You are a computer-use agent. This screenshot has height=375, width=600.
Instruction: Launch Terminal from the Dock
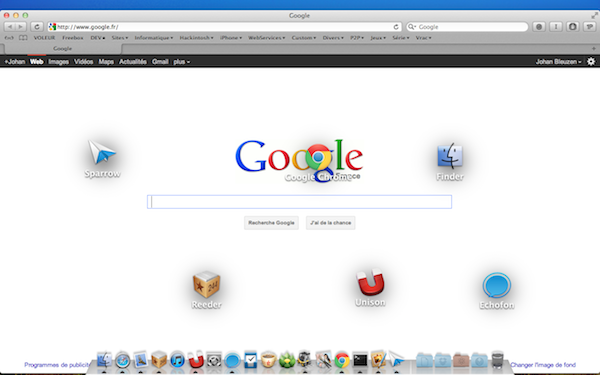point(360,360)
